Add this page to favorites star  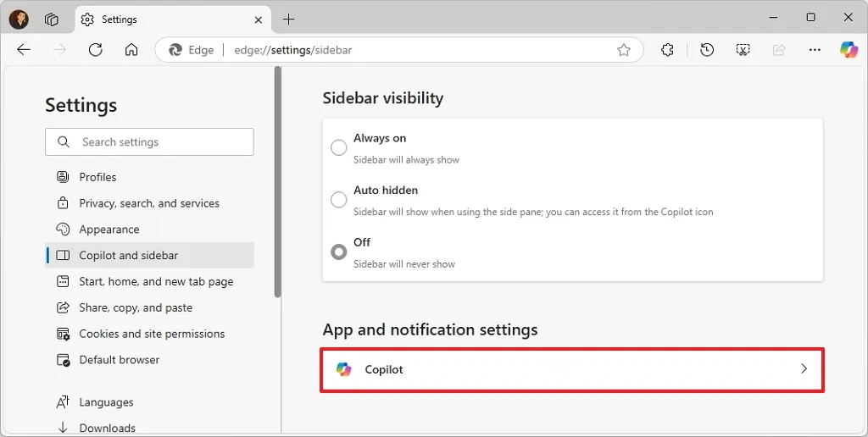pyautogui.click(x=624, y=50)
